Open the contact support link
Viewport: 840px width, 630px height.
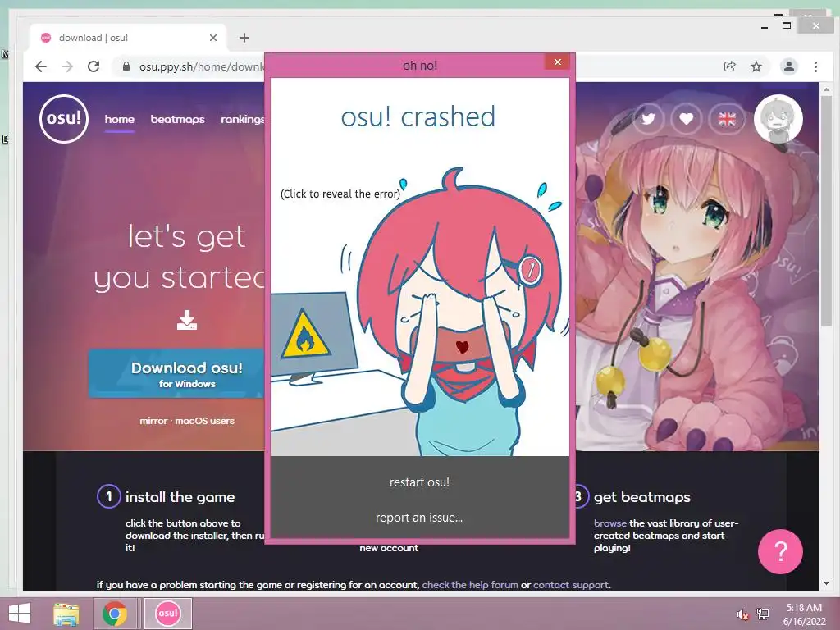(571, 585)
